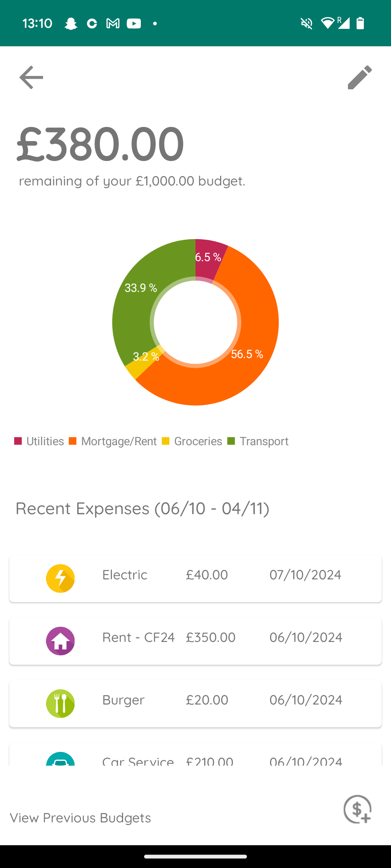Open View Previous Budgets link

tap(80, 818)
